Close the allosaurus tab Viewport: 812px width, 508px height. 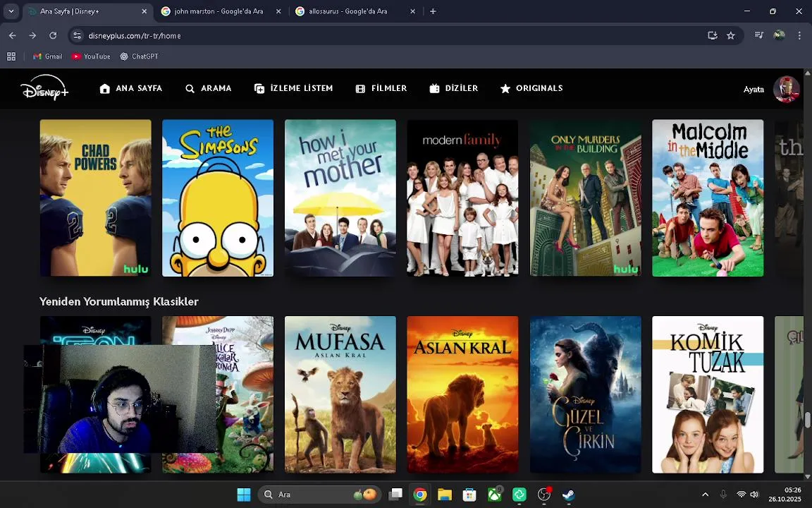point(412,11)
